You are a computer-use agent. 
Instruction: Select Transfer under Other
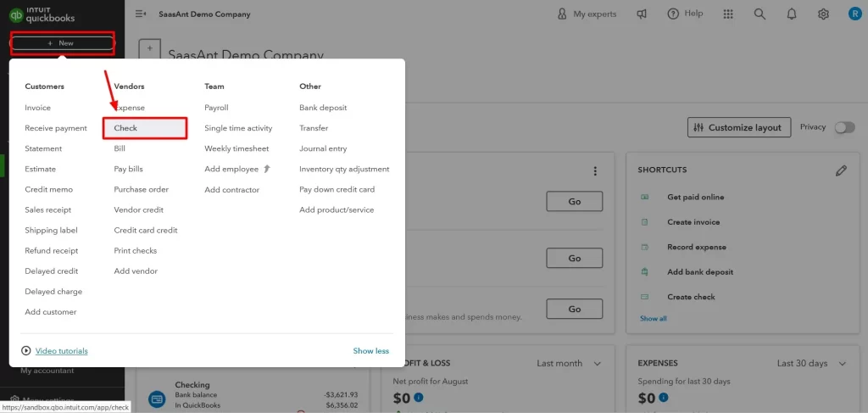click(314, 128)
